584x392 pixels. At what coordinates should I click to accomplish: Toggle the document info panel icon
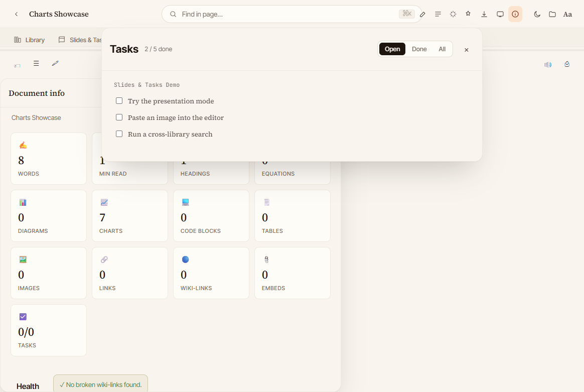(515, 14)
